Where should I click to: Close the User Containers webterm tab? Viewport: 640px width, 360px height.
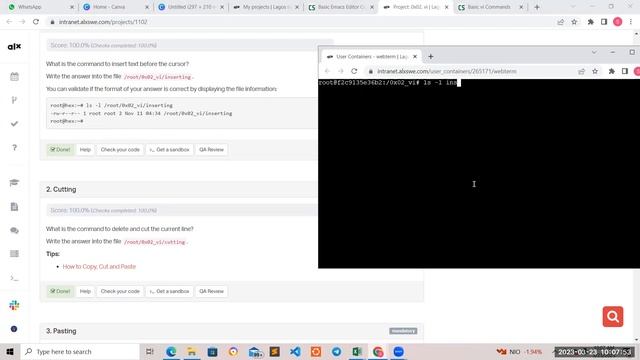(x=415, y=56)
